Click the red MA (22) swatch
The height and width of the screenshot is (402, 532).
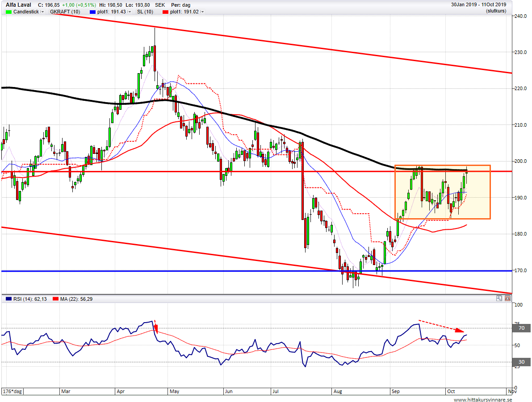55,299
